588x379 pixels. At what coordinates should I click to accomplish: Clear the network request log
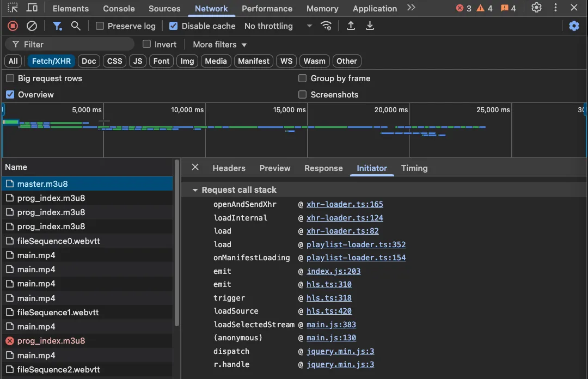tap(31, 26)
